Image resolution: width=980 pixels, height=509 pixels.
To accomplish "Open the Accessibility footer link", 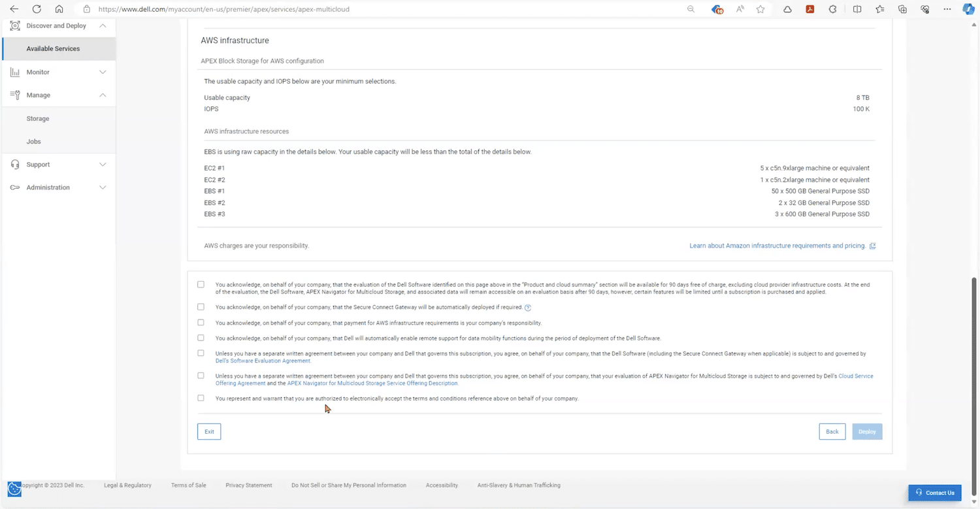I will coord(442,485).
